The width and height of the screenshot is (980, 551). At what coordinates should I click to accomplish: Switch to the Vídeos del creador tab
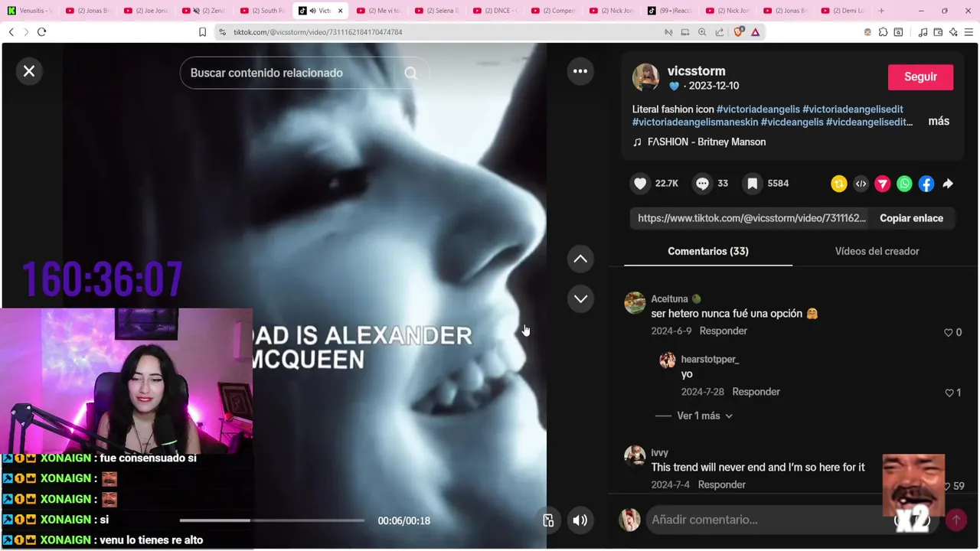coord(877,251)
